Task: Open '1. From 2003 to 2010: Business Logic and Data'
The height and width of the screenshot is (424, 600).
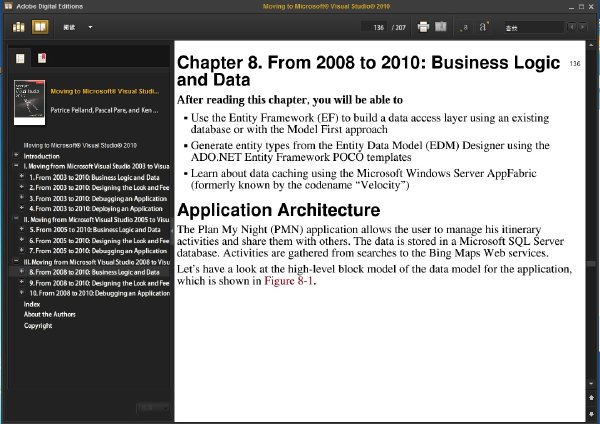Action: [x=94, y=177]
